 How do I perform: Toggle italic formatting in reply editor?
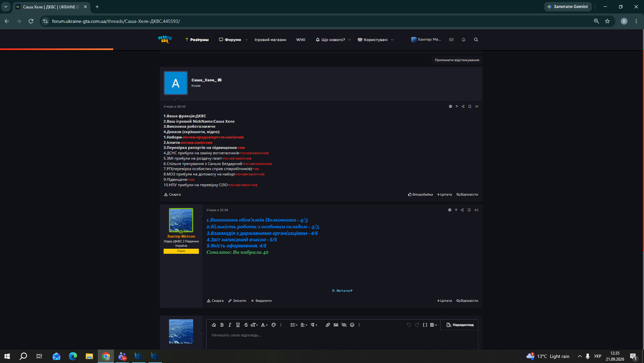point(230,325)
